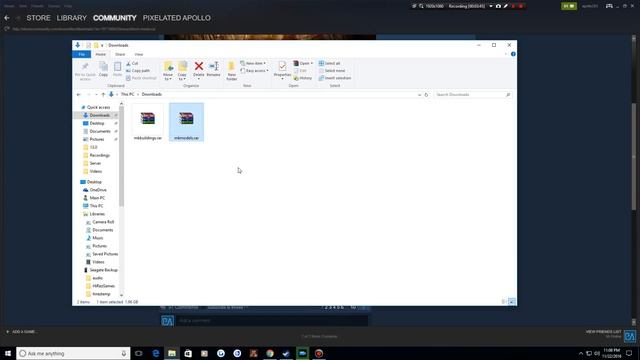Click This PC in breadcrumb path
The image size is (640, 360).
click(127, 94)
